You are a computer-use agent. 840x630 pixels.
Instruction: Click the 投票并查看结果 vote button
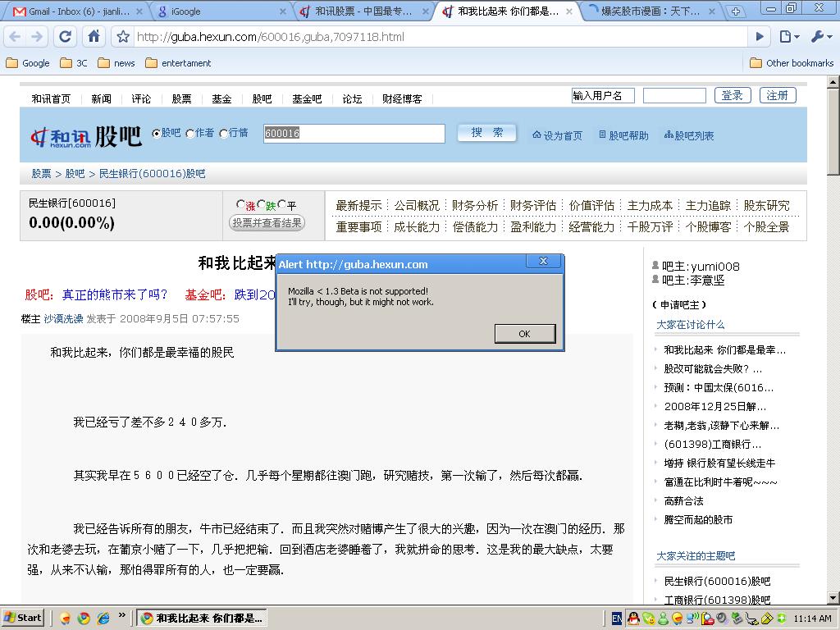tap(267, 223)
